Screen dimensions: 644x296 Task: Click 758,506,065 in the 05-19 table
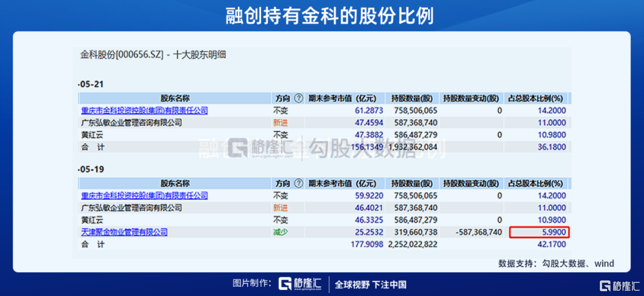tap(416, 196)
